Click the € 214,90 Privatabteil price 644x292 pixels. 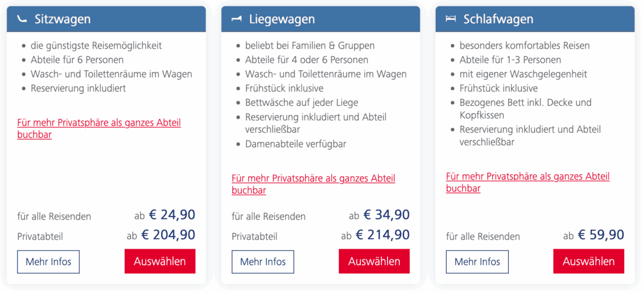point(382,235)
